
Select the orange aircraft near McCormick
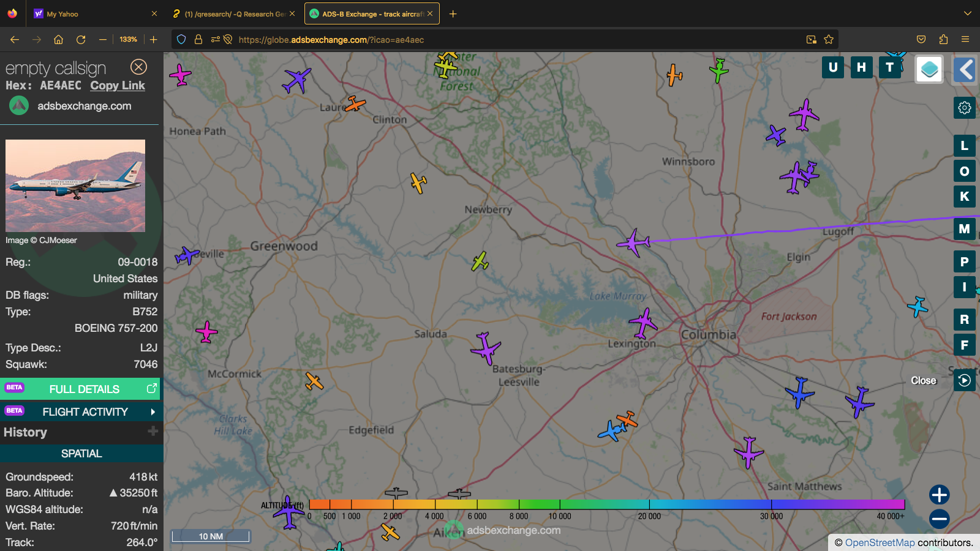point(314,381)
